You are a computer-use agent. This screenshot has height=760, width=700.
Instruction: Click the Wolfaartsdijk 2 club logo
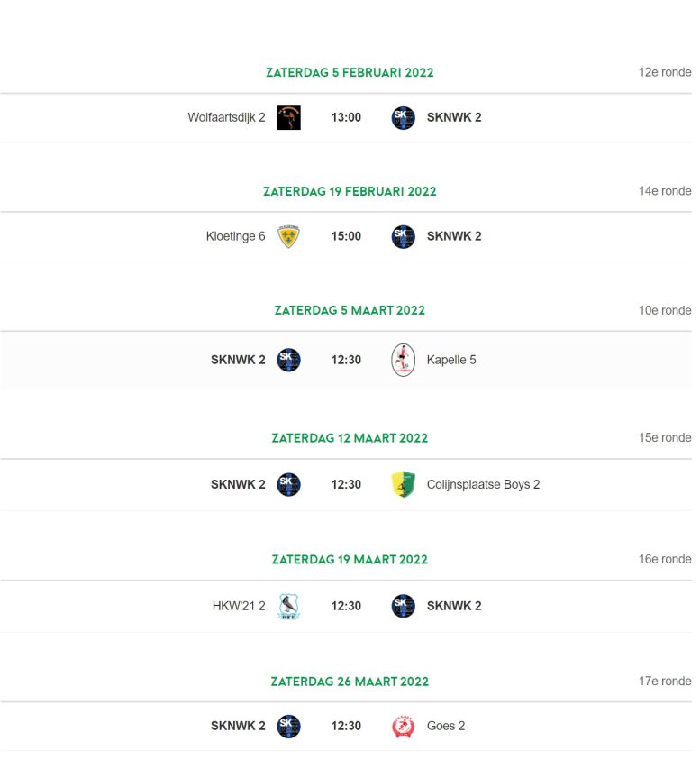(x=288, y=117)
